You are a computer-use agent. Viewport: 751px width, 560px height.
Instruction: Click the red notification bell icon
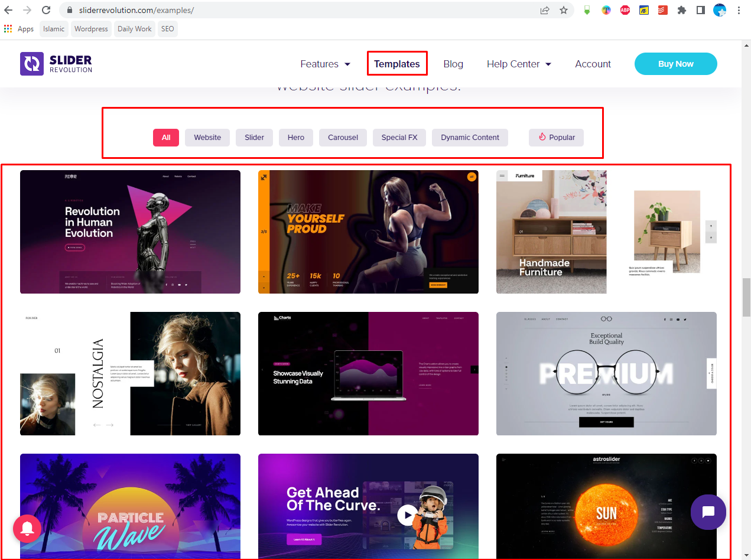[27, 529]
